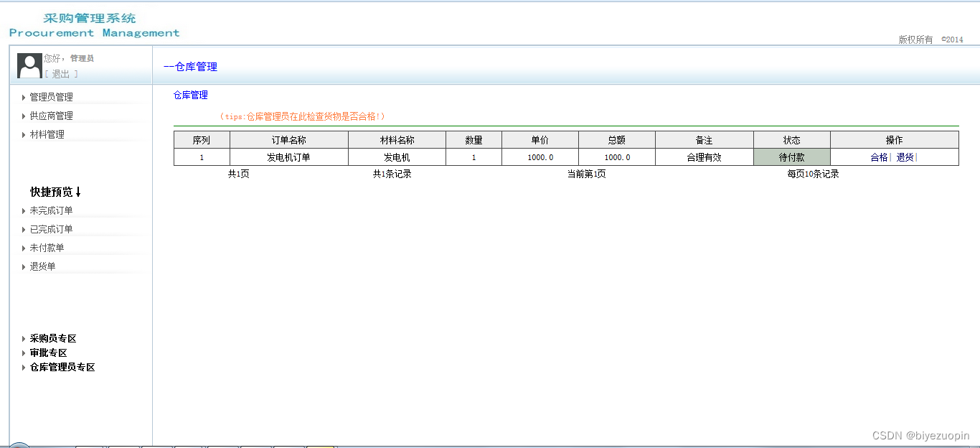View 已完成订单 quick preview
980x448 pixels.
point(51,229)
